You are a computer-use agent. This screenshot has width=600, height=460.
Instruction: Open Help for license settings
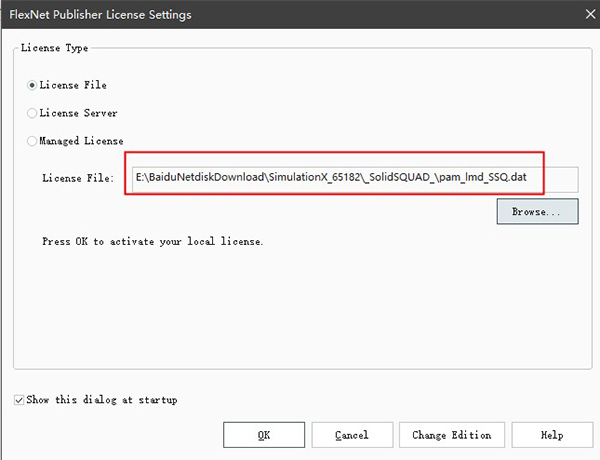551,435
